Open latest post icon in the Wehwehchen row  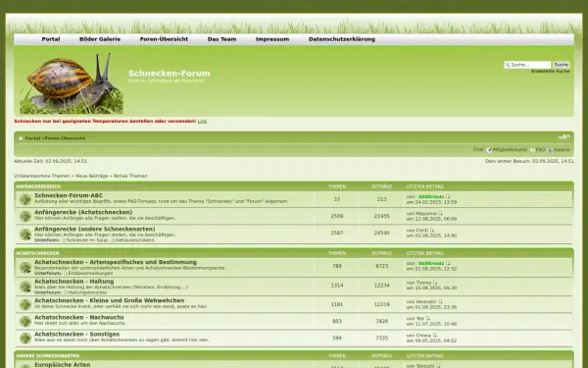click(441, 301)
